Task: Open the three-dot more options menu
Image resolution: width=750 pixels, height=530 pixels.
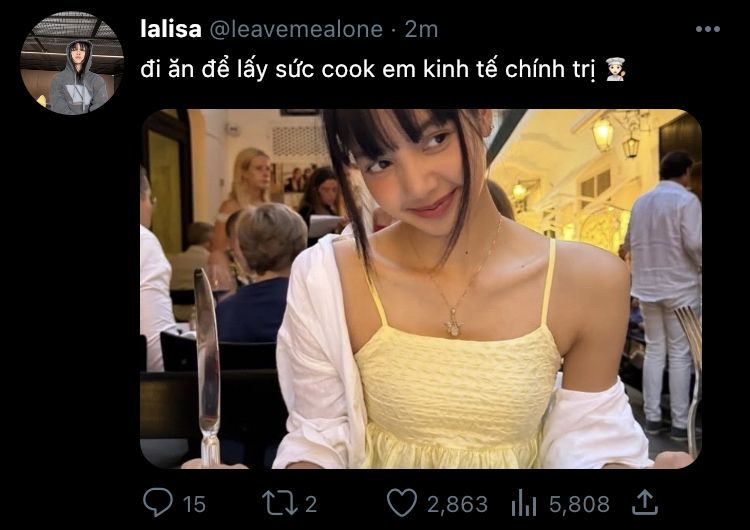Action: click(x=708, y=29)
